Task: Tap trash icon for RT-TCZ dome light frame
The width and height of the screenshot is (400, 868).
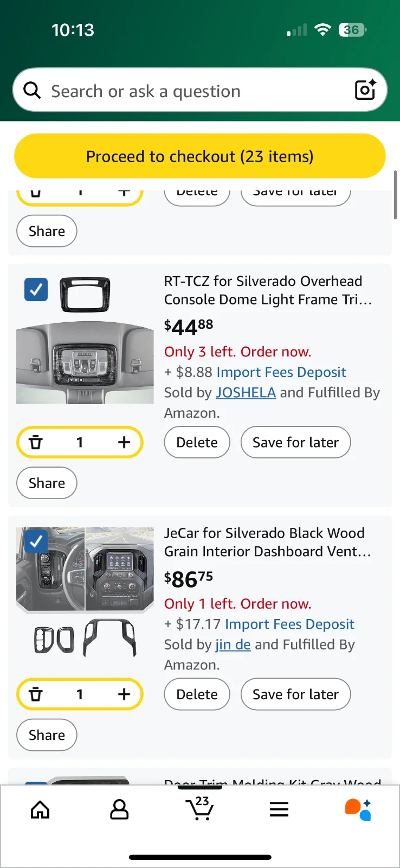Action: [36, 442]
